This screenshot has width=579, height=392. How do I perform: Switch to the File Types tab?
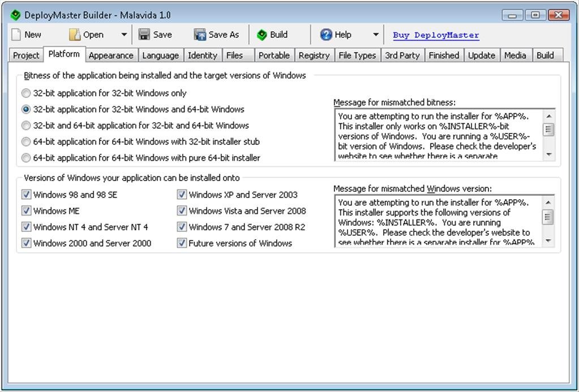pos(357,55)
